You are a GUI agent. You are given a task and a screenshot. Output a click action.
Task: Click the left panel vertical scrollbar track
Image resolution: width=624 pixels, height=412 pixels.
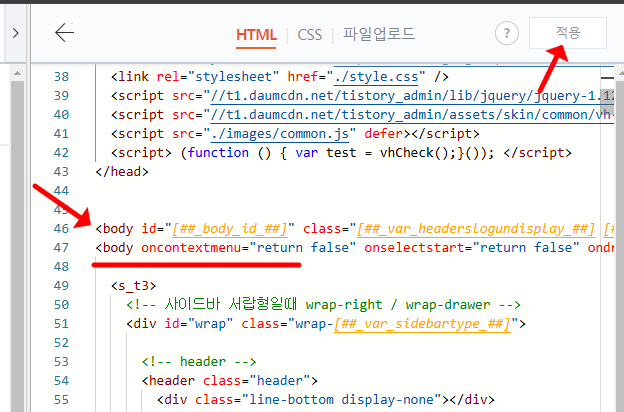[x=17, y=245]
